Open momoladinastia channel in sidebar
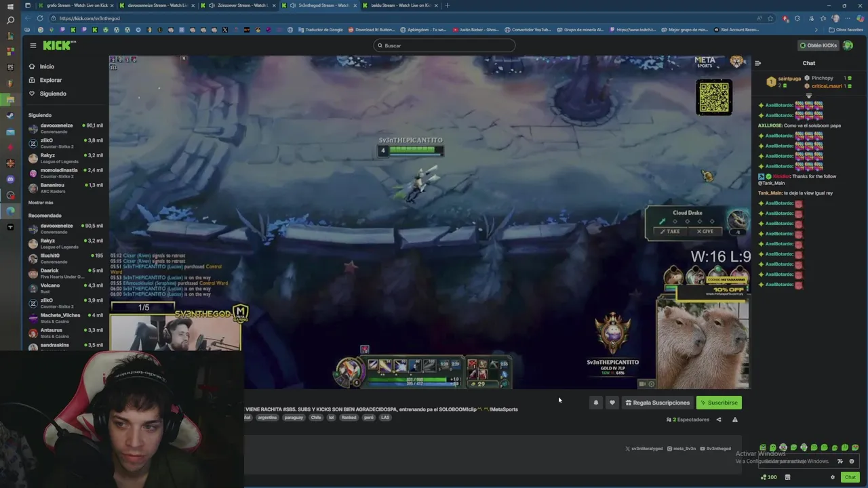Viewport: 868px width, 488px height. [x=66, y=173]
